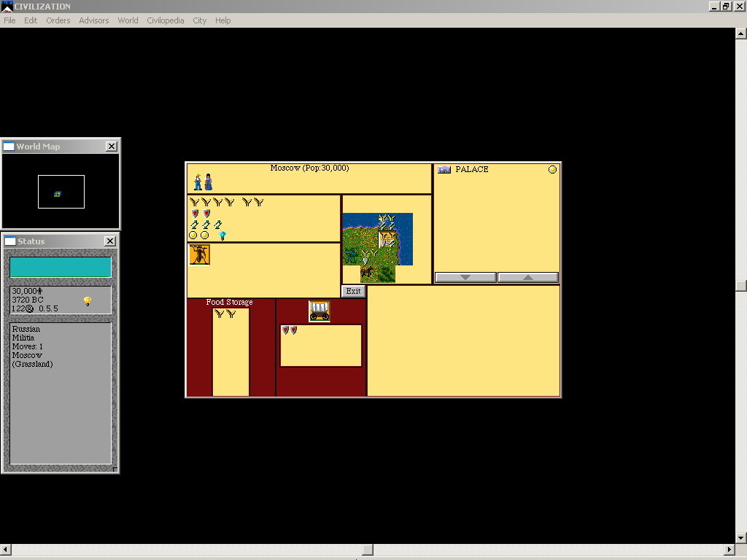Select the male citizen in Moscow's population row

click(198, 182)
